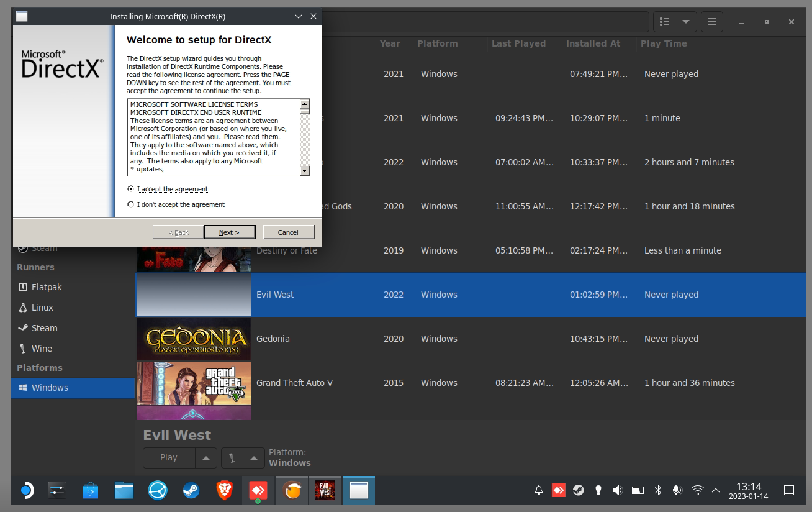Switch to the Evil West taskbar entry
Viewport: 812px width, 512px height.
pyautogui.click(x=325, y=491)
